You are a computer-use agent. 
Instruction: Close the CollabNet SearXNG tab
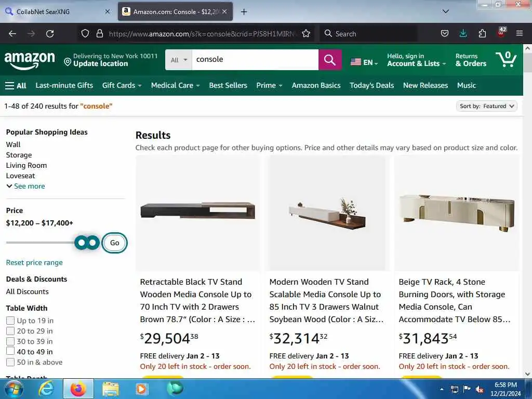[x=108, y=11]
